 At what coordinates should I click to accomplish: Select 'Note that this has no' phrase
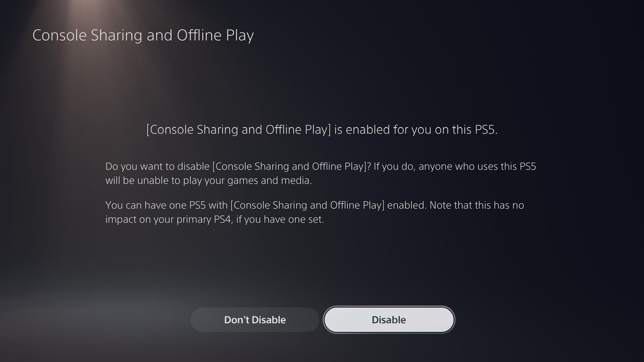(x=477, y=205)
